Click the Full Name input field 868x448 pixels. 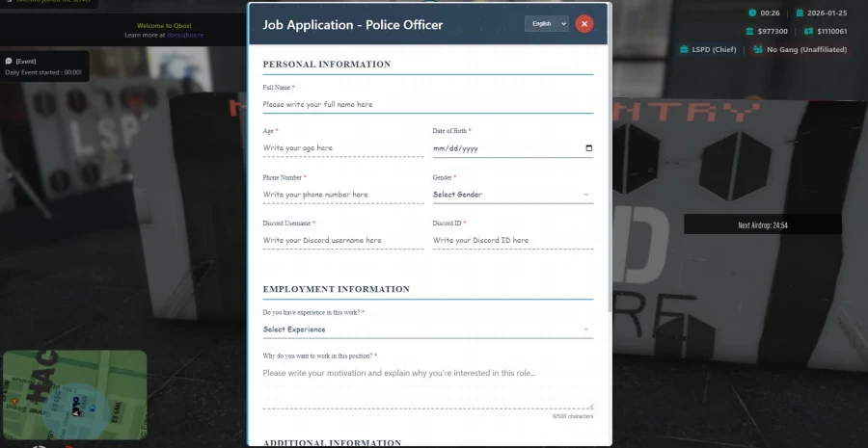click(x=428, y=104)
